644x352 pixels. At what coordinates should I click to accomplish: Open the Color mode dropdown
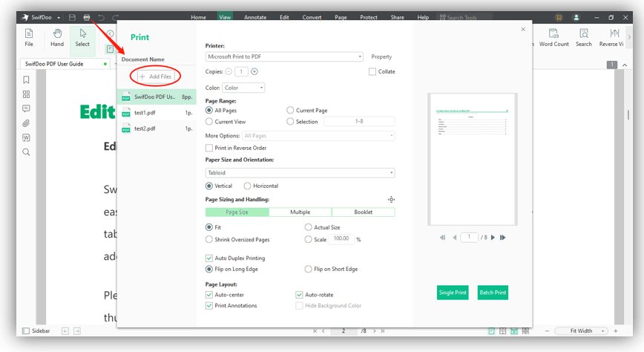243,88
